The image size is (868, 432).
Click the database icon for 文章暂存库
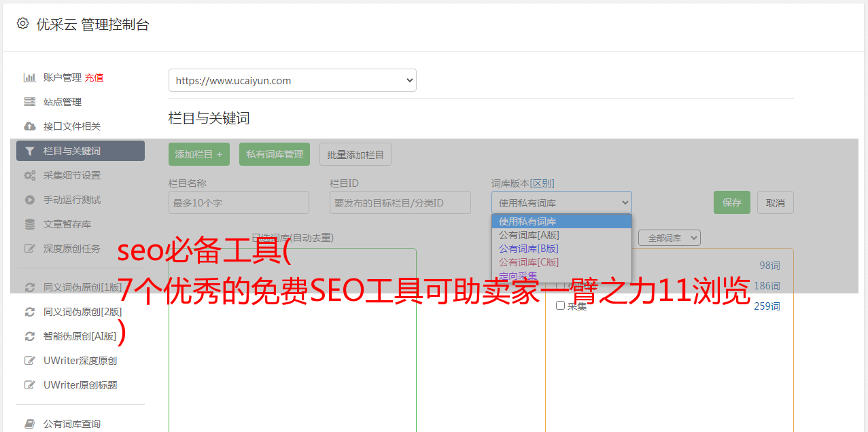(x=30, y=224)
